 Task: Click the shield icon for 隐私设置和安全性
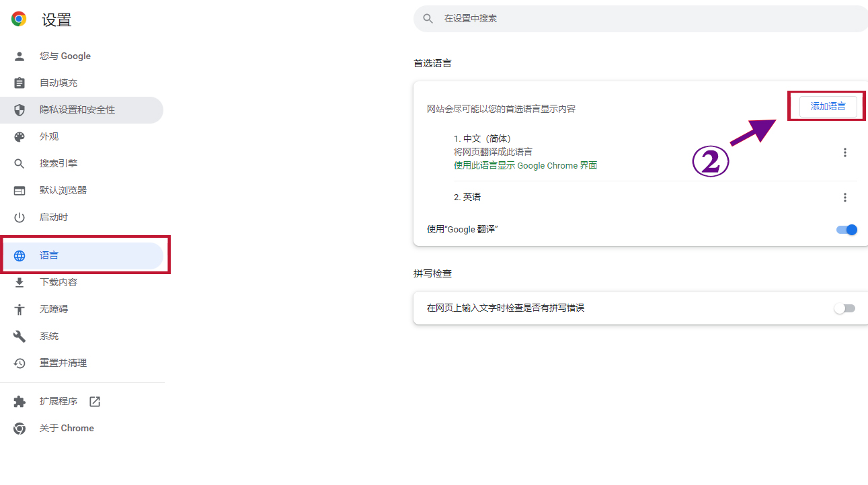pos(19,109)
